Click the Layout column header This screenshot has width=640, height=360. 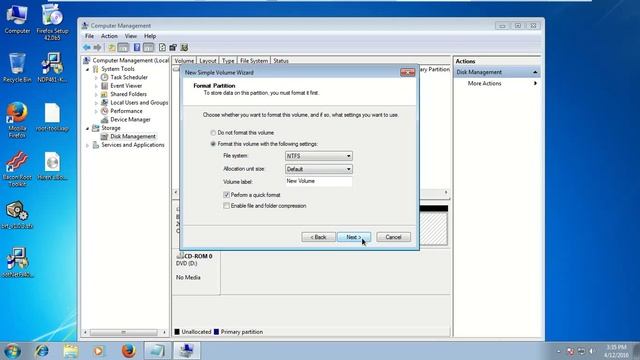(208, 60)
